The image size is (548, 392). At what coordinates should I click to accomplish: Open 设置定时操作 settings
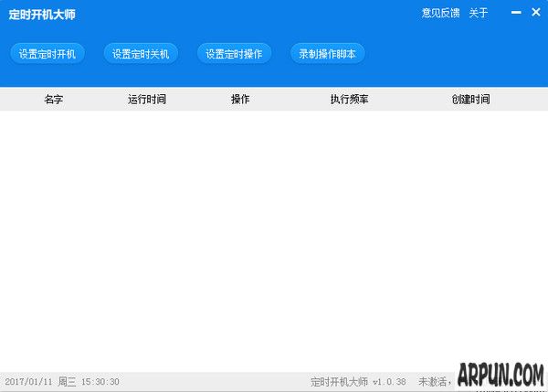click(234, 54)
